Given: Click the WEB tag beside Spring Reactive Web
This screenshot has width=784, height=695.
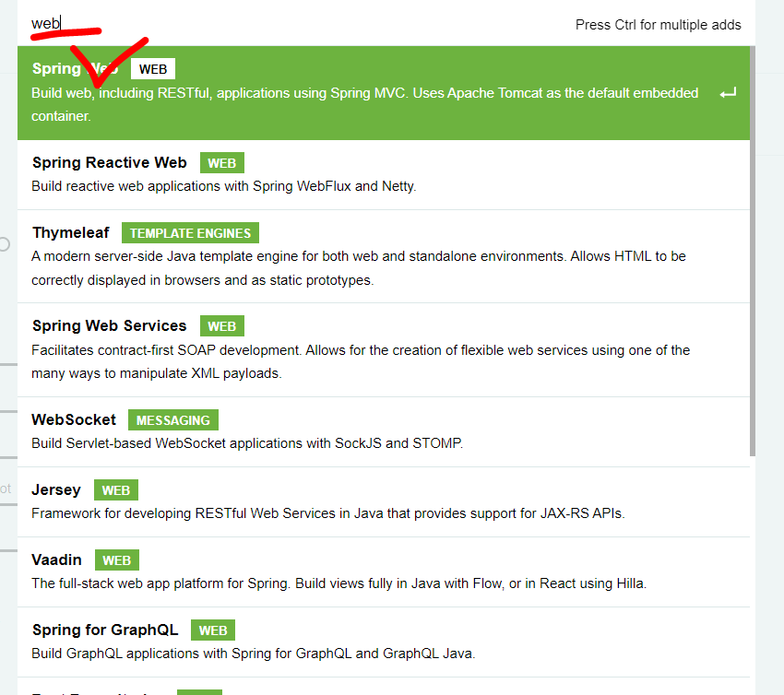Looking at the screenshot, I should pyautogui.click(x=221, y=163).
